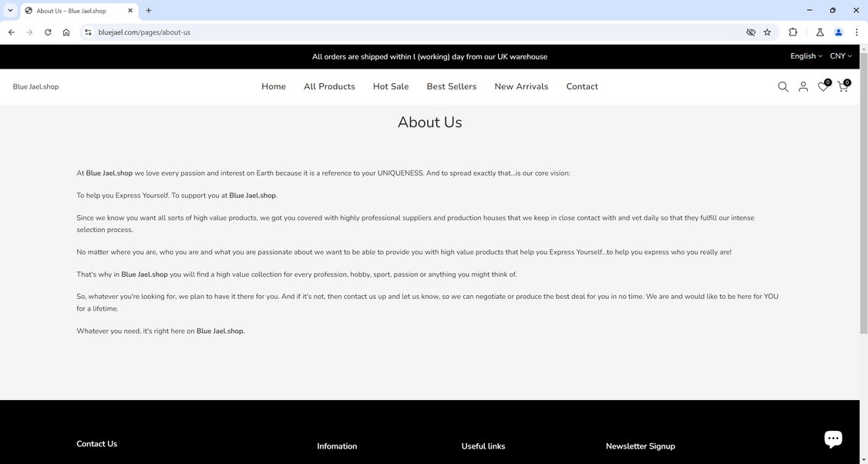Restore down the browser window

833,10
